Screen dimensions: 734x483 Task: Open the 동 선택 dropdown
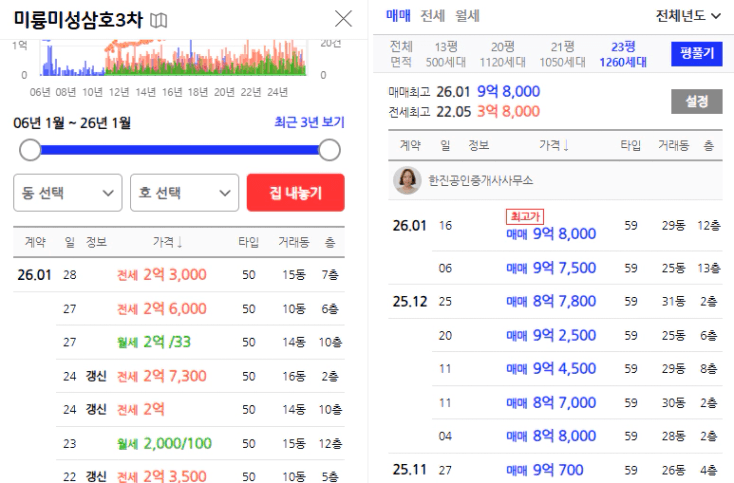(x=68, y=193)
